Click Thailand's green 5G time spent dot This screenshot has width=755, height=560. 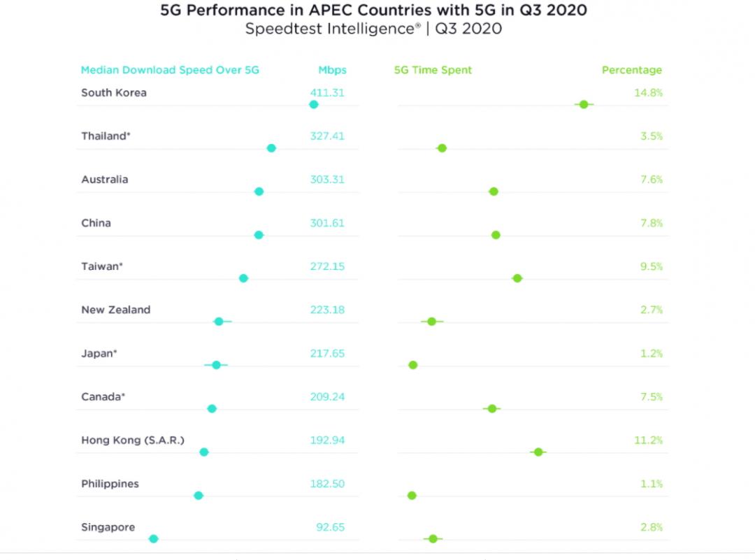coord(442,148)
